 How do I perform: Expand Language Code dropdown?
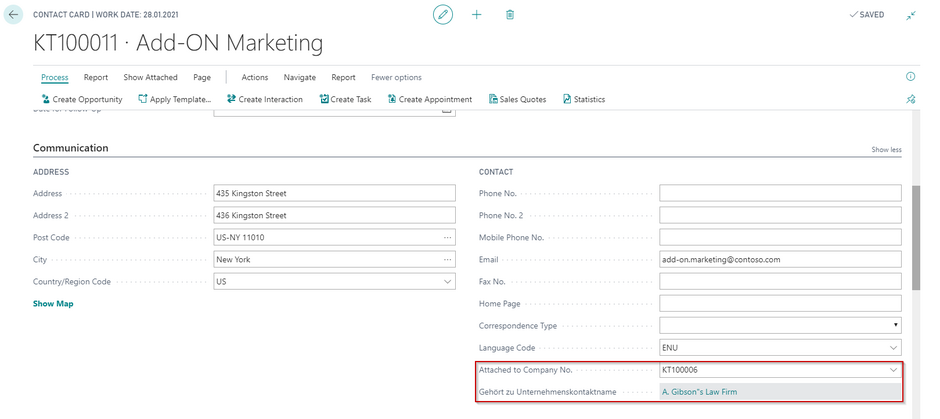pyautogui.click(x=893, y=348)
